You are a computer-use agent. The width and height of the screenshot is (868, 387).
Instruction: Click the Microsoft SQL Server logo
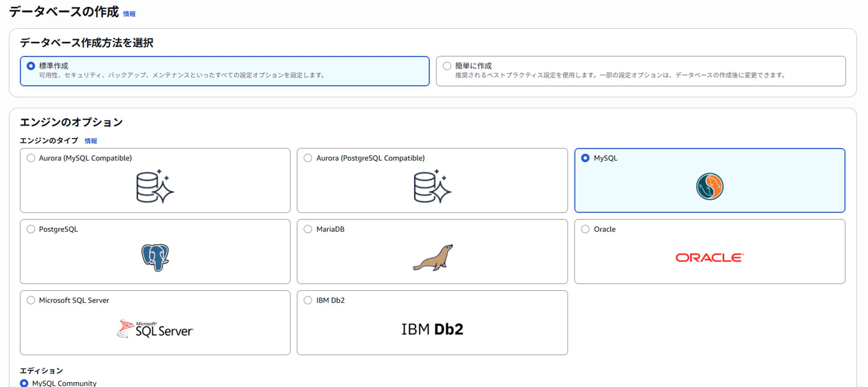pyautogui.click(x=155, y=329)
